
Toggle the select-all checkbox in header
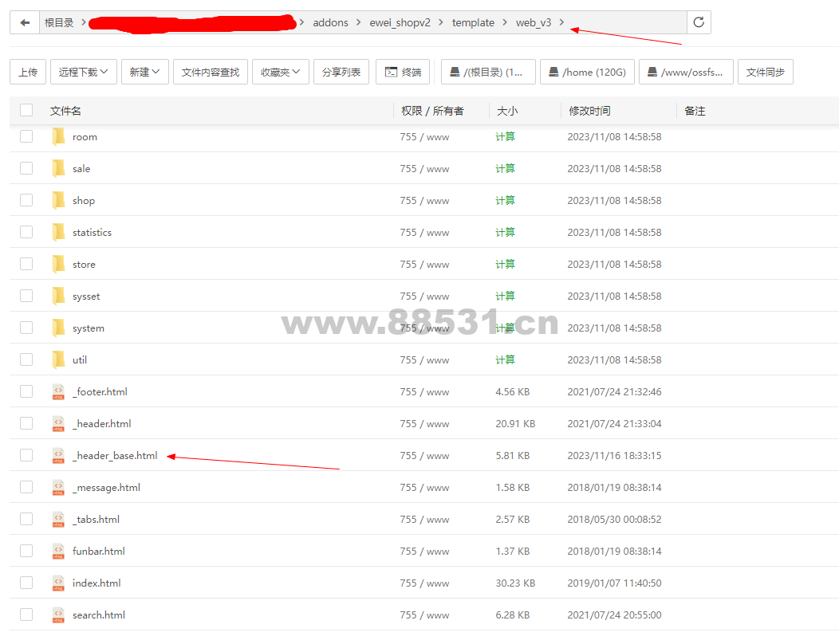point(26,110)
